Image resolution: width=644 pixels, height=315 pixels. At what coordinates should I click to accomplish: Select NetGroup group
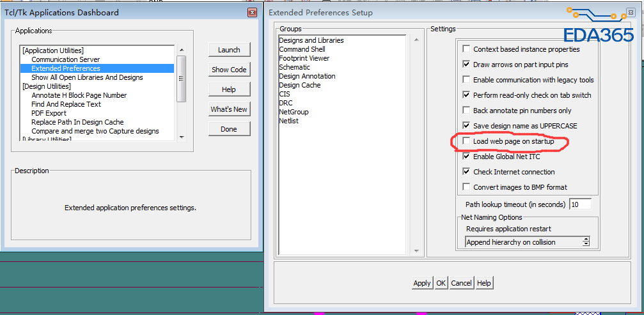[294, 112]
